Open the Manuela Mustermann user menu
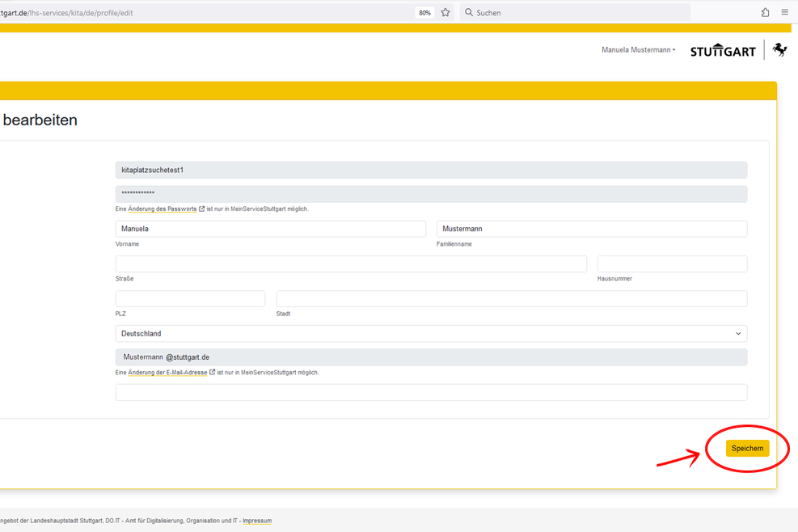 638,50
